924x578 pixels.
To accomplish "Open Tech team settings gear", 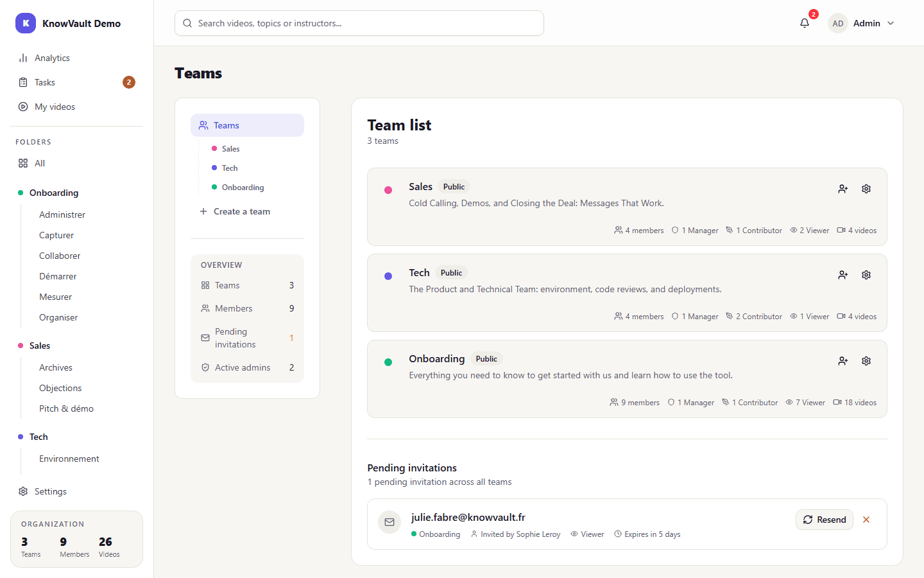I will (x=866, y=275).
